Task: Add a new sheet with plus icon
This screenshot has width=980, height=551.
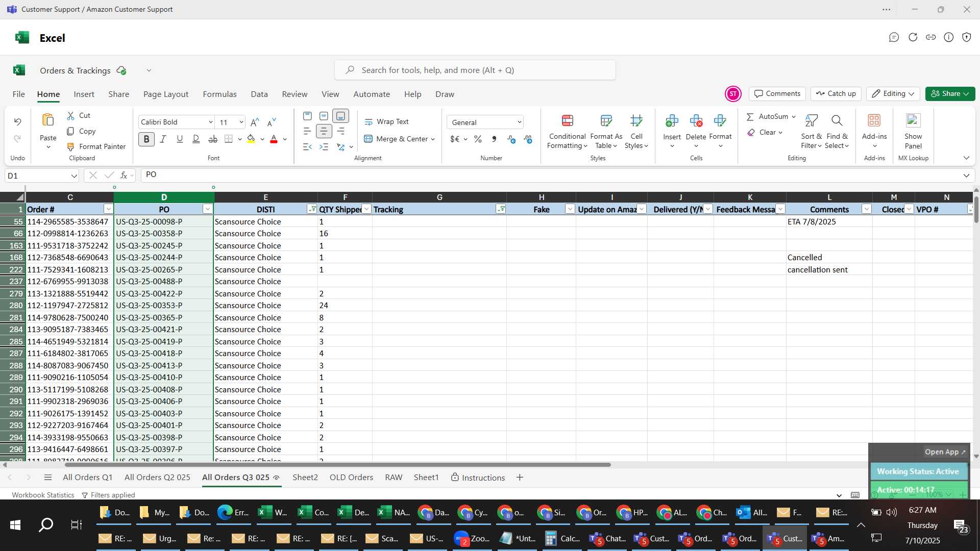Action: coord(520,478)
